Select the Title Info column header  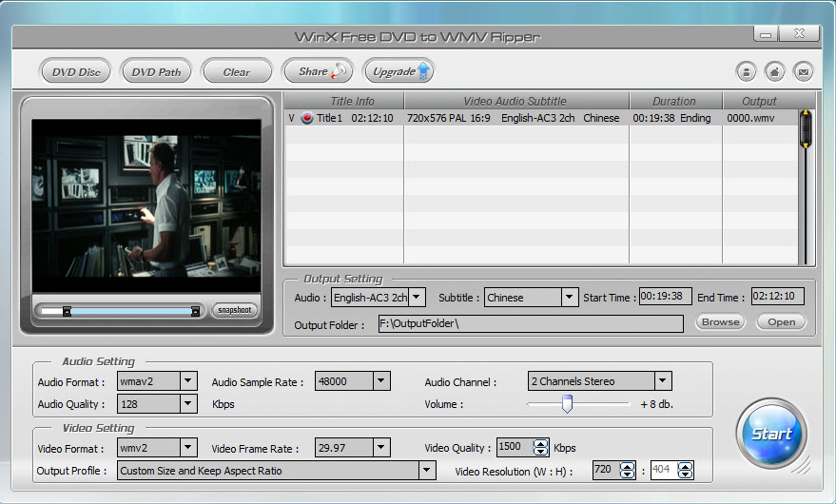coord(344,101)
